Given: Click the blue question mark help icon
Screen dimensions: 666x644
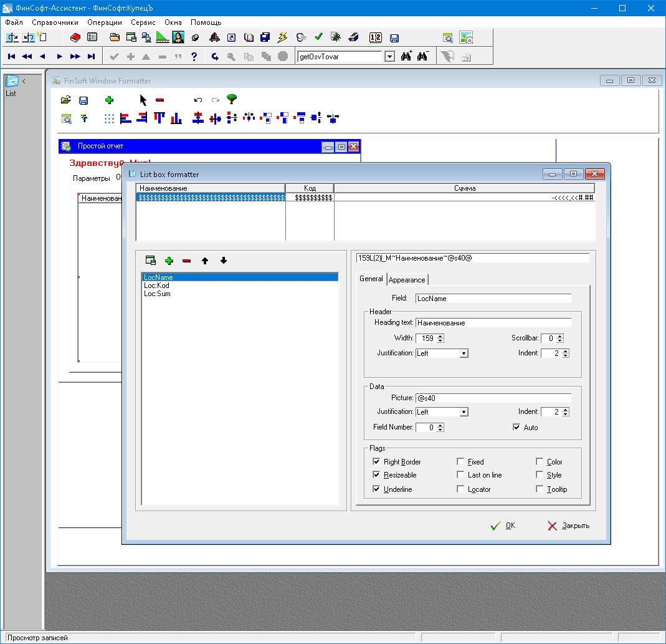Looking at the screenshot, I should click(x=194, y=56).
